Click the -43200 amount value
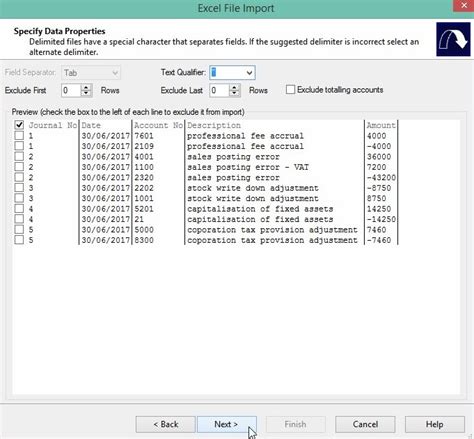This screenshot has height=439, width=474. pyautogui.click(x=381, y=177)
